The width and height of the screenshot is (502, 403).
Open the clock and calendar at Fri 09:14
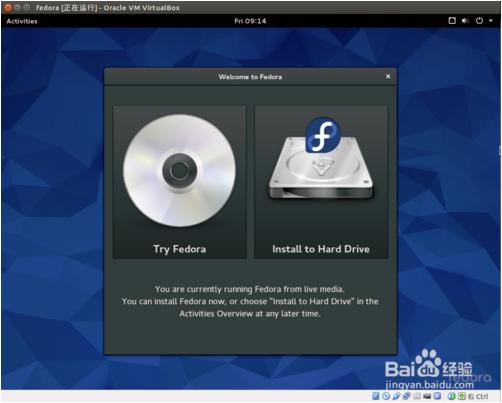pyautogui.click(x=250, y=21)
